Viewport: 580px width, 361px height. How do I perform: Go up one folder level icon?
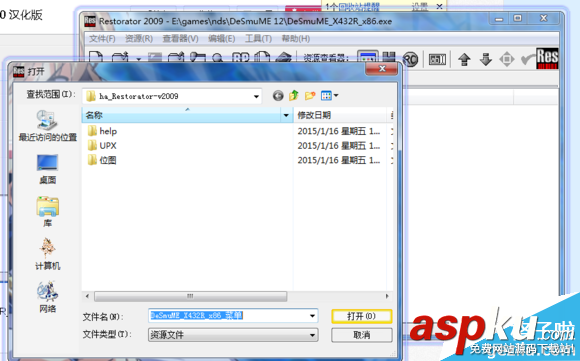click(x=294, y=95)
